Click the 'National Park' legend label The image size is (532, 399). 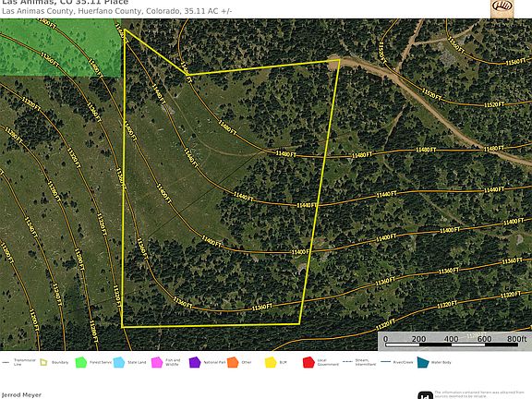pos(214,362)
